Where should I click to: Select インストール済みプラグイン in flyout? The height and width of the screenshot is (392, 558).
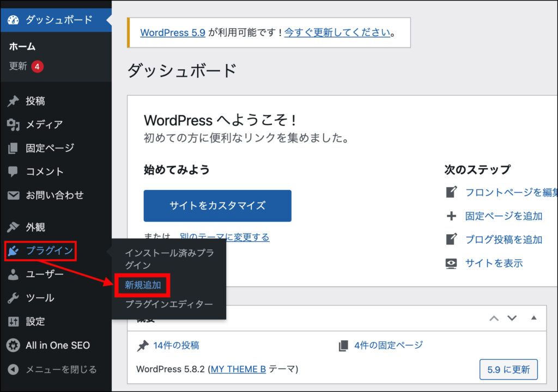tap(169, 259)
